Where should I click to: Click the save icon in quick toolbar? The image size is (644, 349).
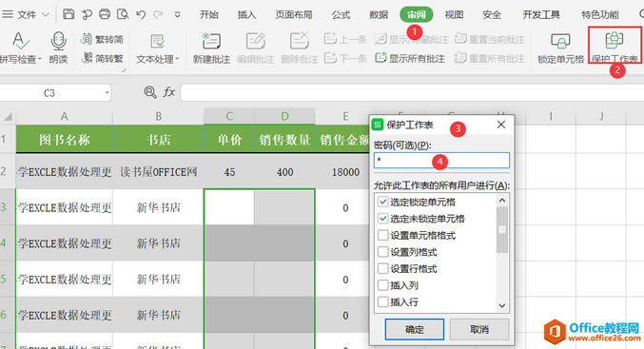tap(68, 14)
